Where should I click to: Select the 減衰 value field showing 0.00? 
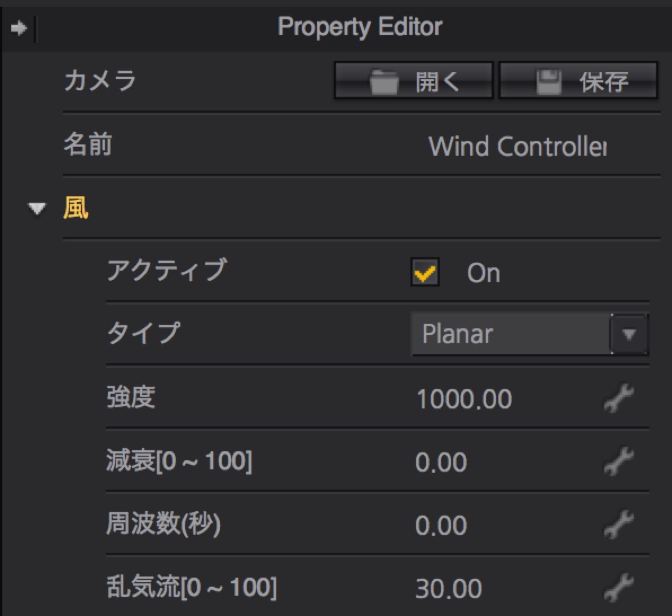(441, 463)
